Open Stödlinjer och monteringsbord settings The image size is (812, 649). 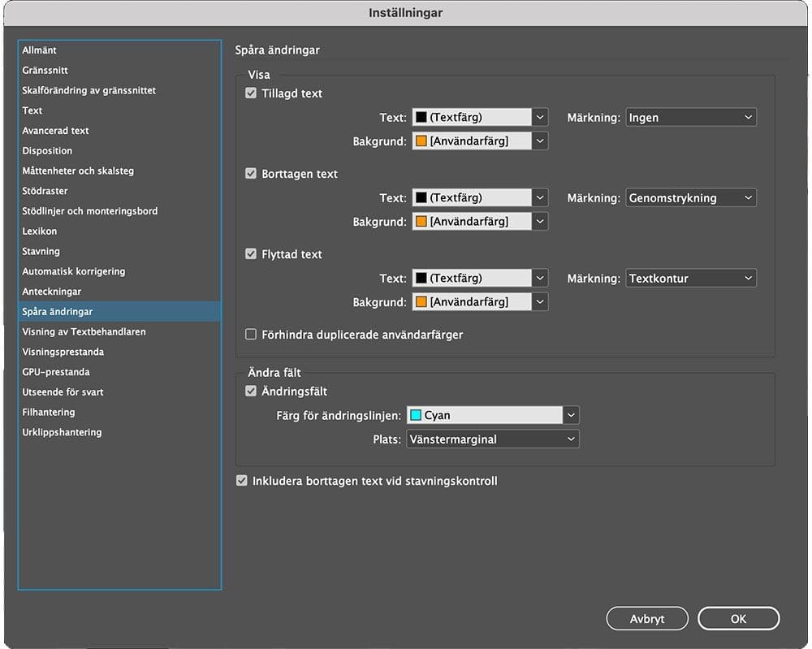tap(119, 211)
